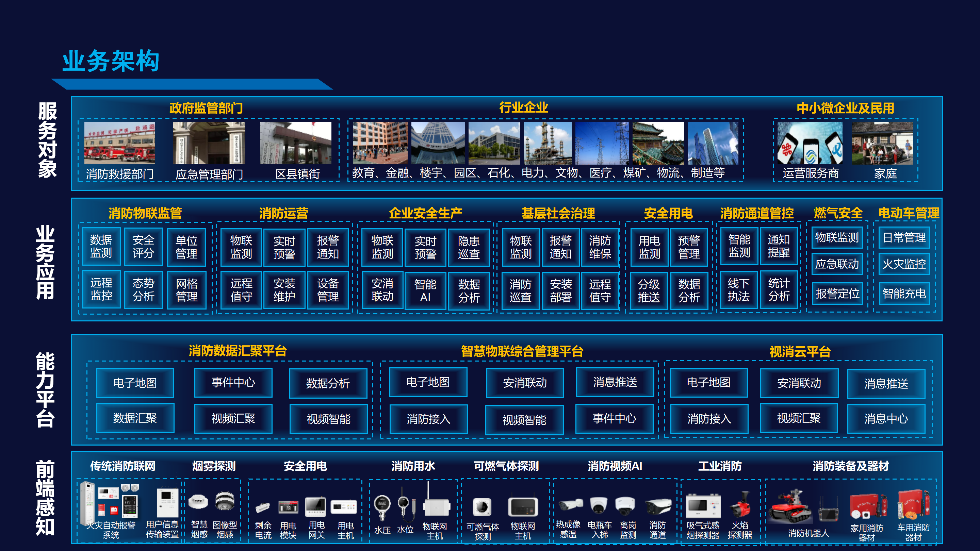Toggle the 安消联动 option under 智慧物联综合管理平台
The image size is (980, 551).
coord(524,383)
